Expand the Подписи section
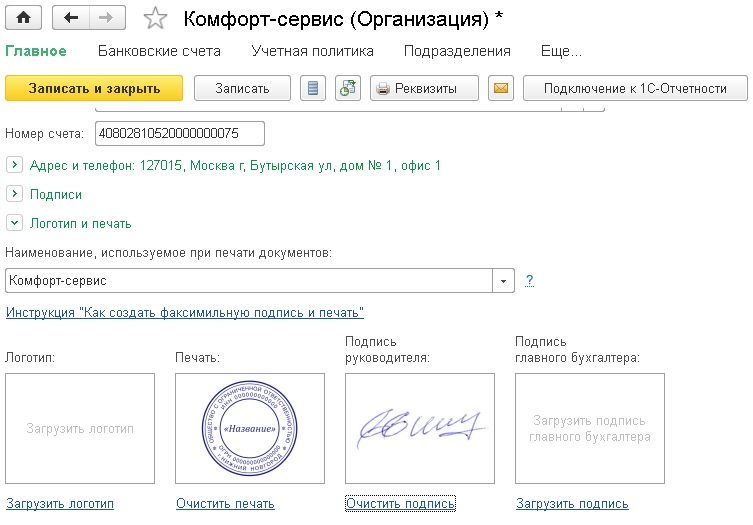The height and width of the screenshot is (525, 753). click(14, 194)
